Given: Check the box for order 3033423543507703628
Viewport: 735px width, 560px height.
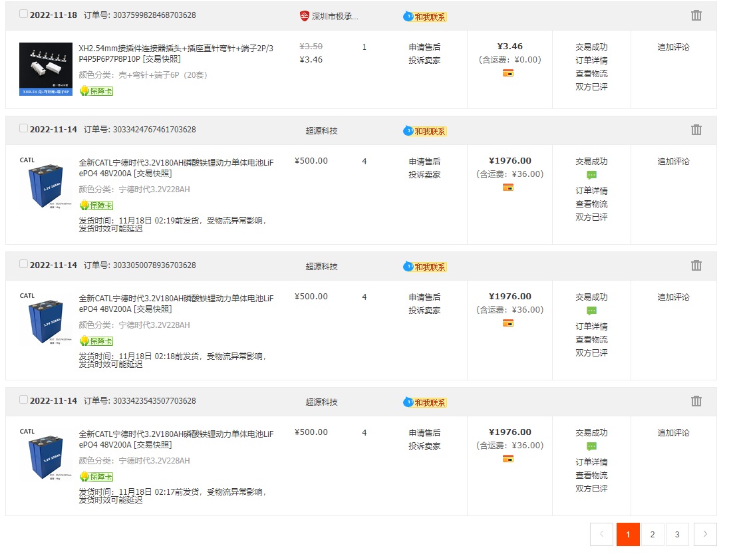Looking at the screenshot, I should (x=24, y=400).
